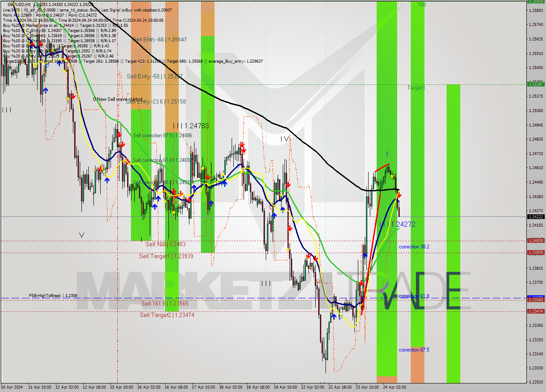This screenshot has width=546, height=392.
Task: Click the '100' label atop green bar
Action: (421, 5)
